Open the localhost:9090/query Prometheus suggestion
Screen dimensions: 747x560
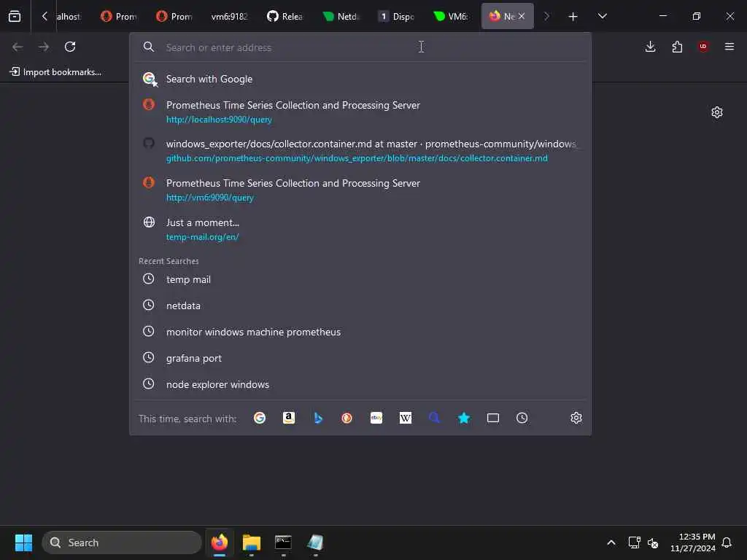[360, 112]
